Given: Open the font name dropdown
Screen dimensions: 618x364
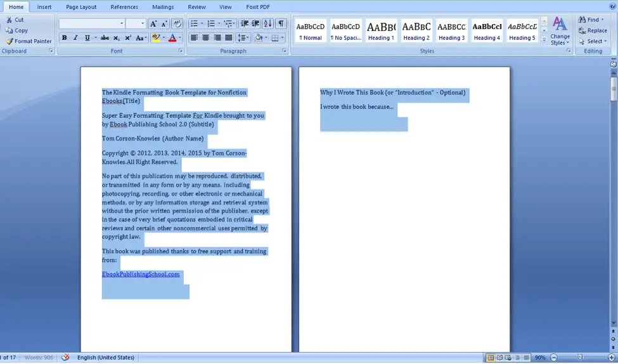Looking at the screenshot, I should pyautogui.click(x=122, y=23).
